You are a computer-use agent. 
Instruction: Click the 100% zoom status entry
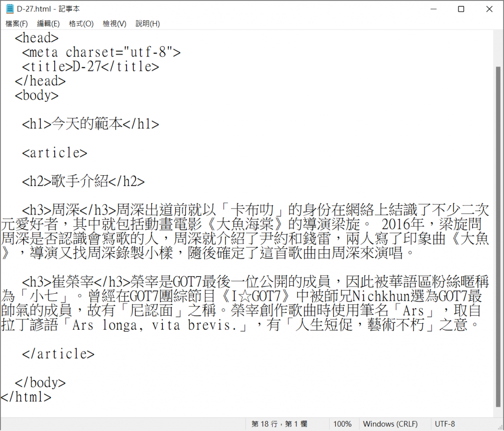(x=343, y=424)
